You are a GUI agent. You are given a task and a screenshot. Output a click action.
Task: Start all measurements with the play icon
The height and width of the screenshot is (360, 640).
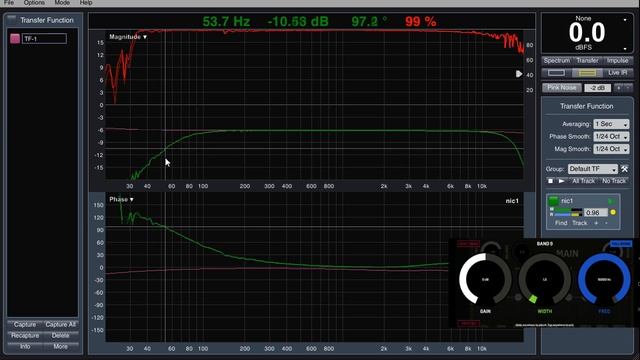pos(562,181)
